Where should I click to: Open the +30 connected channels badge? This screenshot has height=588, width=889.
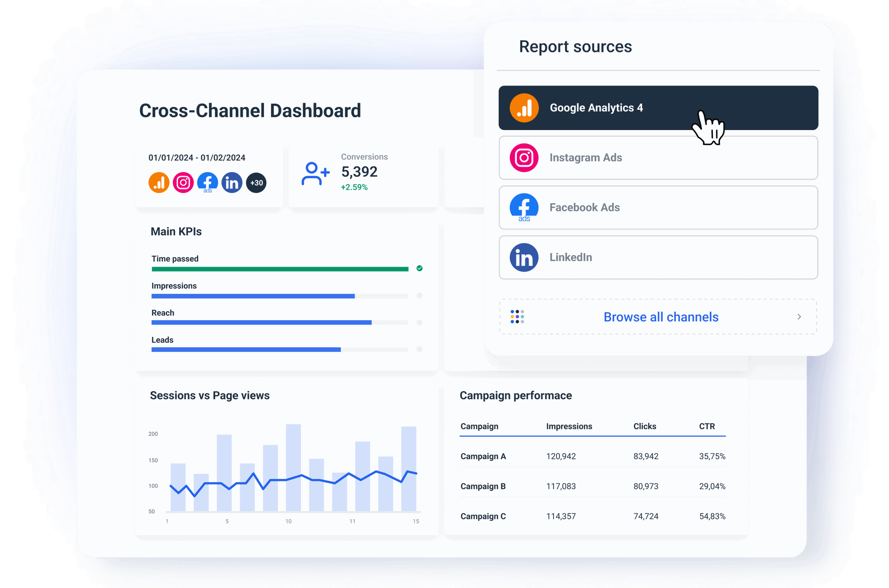tap(256, 182)
